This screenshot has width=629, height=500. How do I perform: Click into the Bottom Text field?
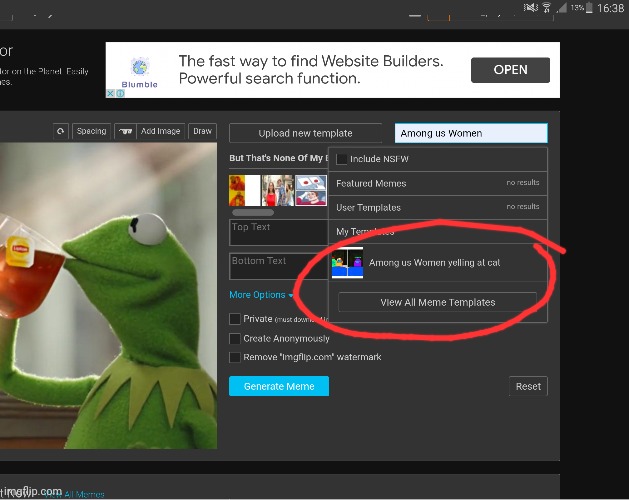pos(279,266)
